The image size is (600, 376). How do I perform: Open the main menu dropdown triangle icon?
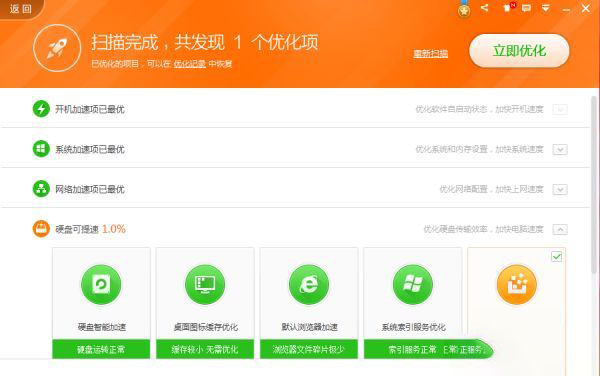[546, 8]
